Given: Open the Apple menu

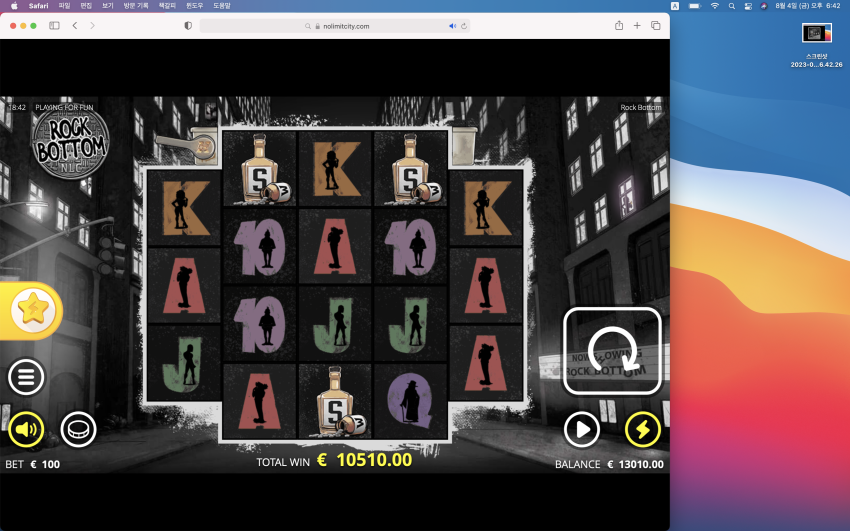Looking at the screenshot, I should (14, 5).
